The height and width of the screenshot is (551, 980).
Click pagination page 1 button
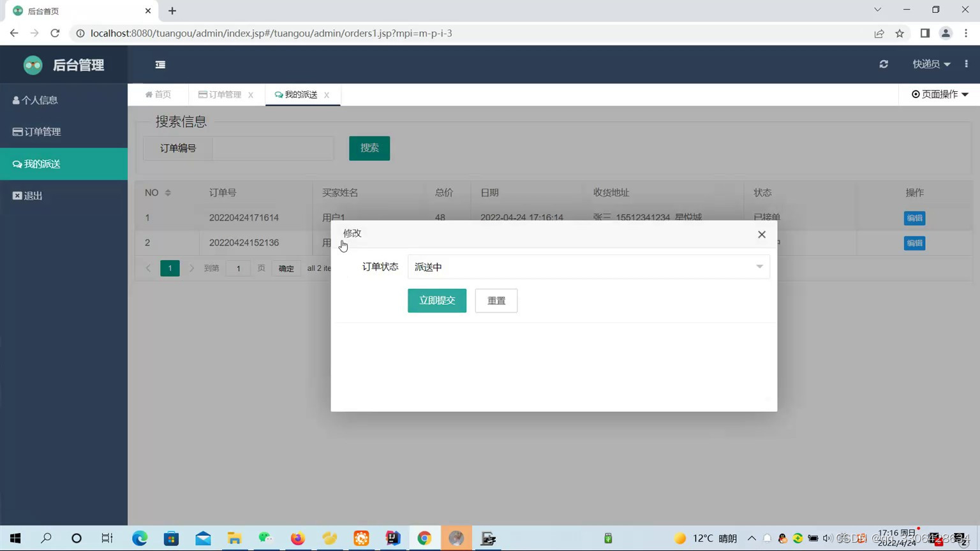coord(170,268)
